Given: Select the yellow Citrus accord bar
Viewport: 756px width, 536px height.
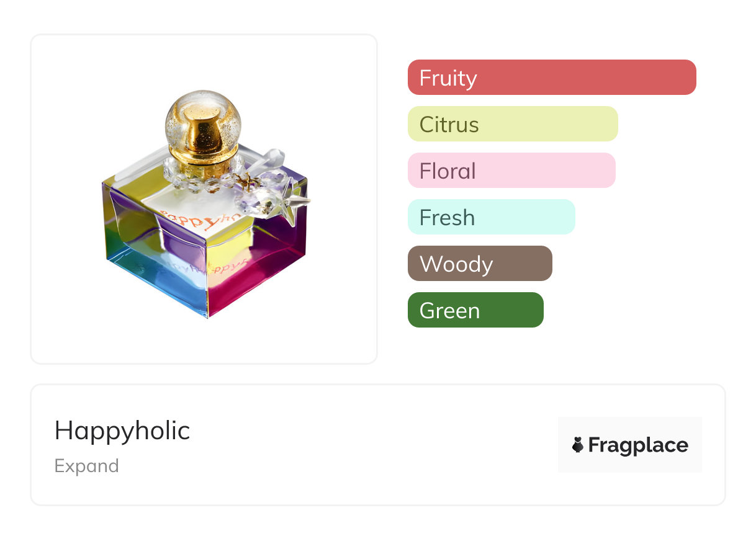Looking at the screenshot, I should tap(513, 124).
